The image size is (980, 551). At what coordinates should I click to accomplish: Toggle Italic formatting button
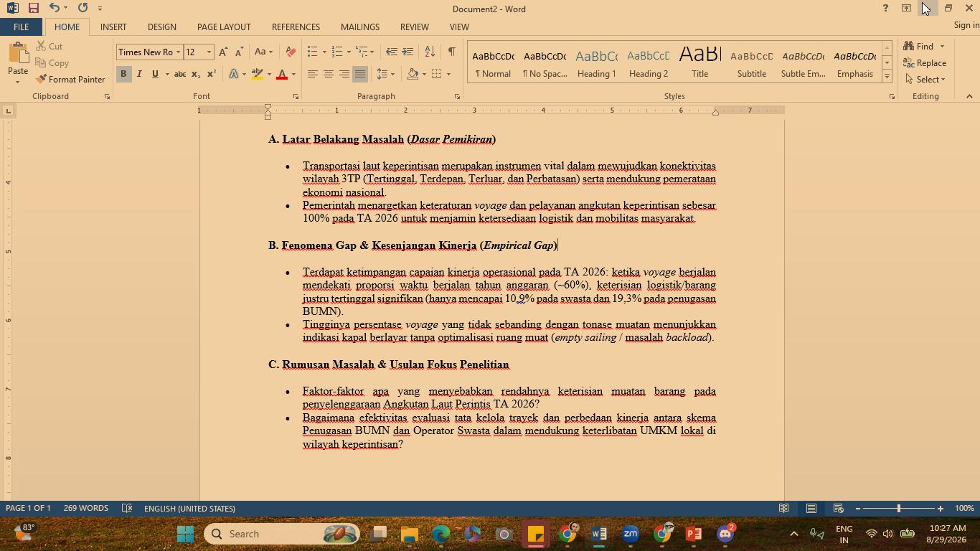139,74
